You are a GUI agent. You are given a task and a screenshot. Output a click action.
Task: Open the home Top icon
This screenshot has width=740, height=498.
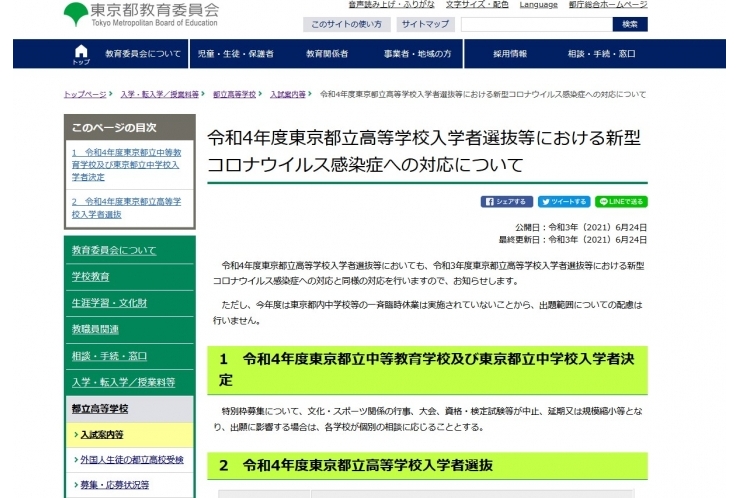(x=81, y=54)
